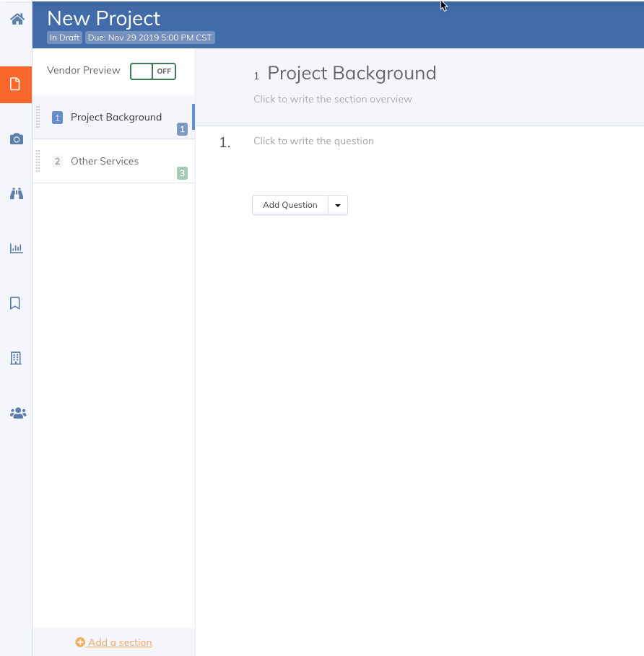The image size is (644, 656).
Task: Click the In Draft status badge
Action: click(x=65, y=38)
